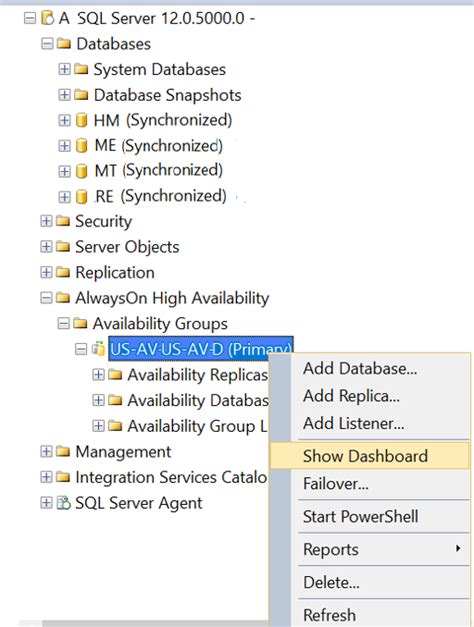Click the AlwaysOn High Availability folder icon
Image resolution: width=474 pixels, height=627 pixels.
pos(63,298)
